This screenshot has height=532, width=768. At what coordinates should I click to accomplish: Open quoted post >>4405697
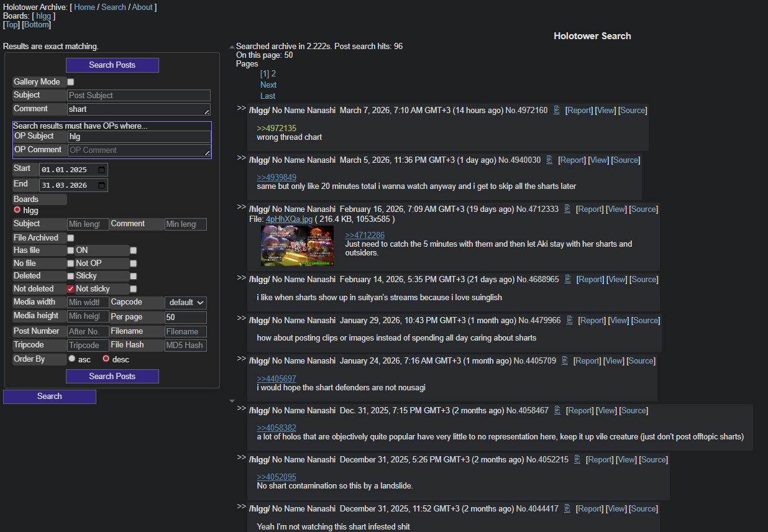point(277,378)
